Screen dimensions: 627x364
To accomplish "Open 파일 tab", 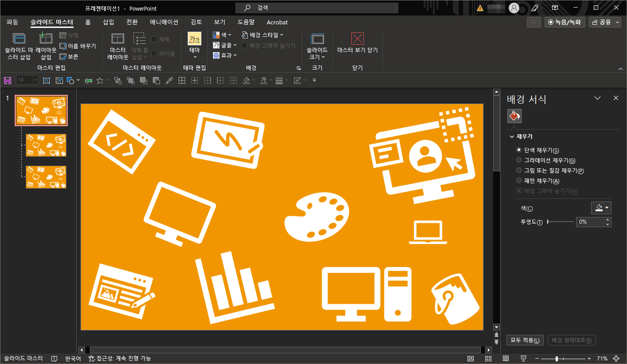I will click(x=12, y=22).
